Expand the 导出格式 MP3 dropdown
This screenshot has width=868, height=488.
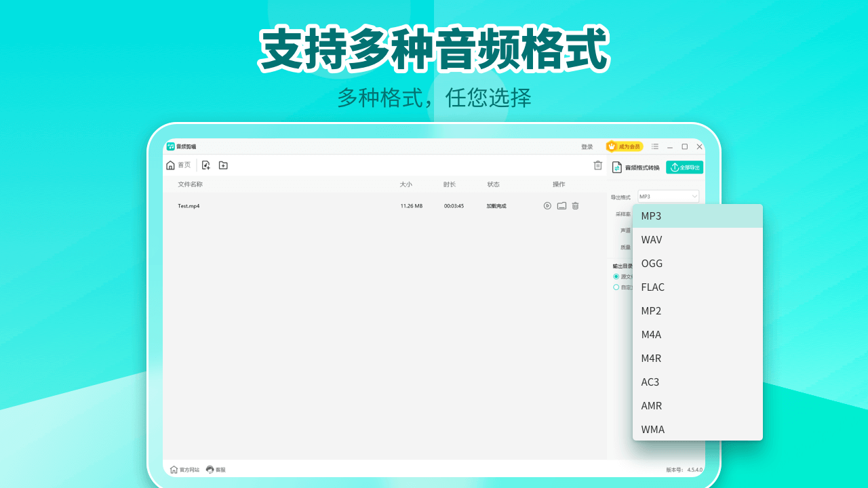click(668, 197)
